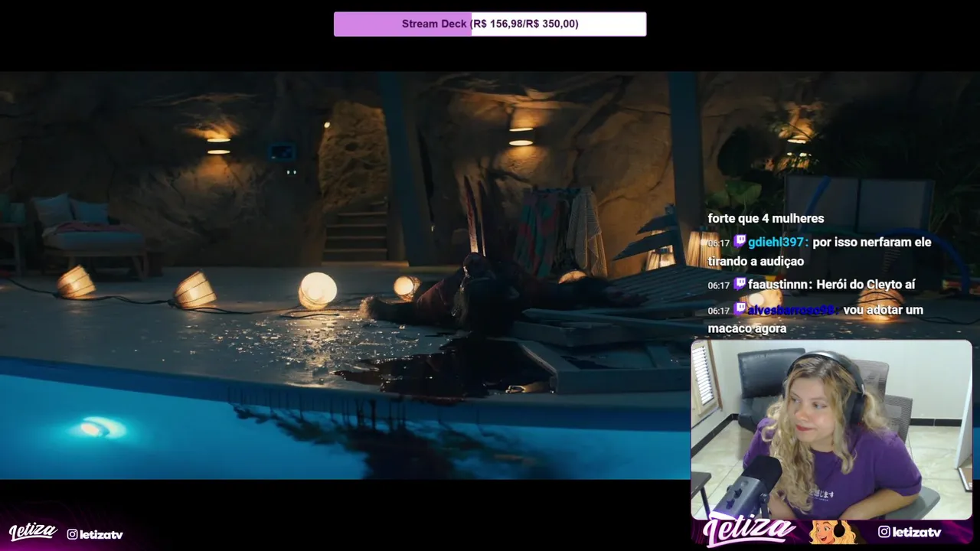Click "R$ 156,98/R$ 350,00" goal amount
Screen dimensions: 980x551
(525, 24)
